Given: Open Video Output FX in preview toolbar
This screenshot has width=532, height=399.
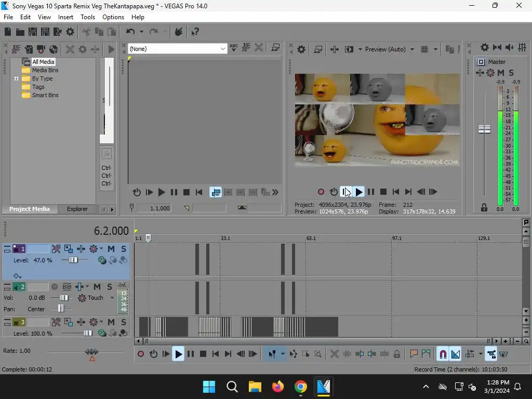Looking at the screenshot, I should click(x=335, y=49).
